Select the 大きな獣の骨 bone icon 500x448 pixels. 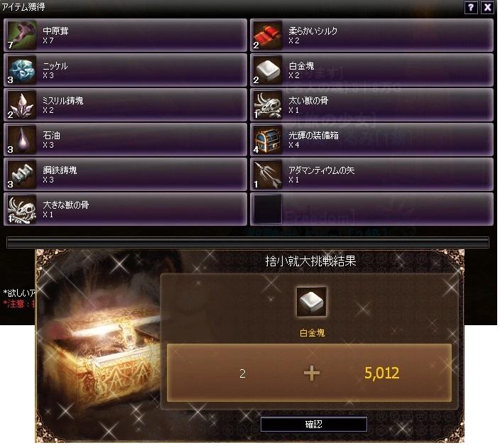click(x=21, y=209)
